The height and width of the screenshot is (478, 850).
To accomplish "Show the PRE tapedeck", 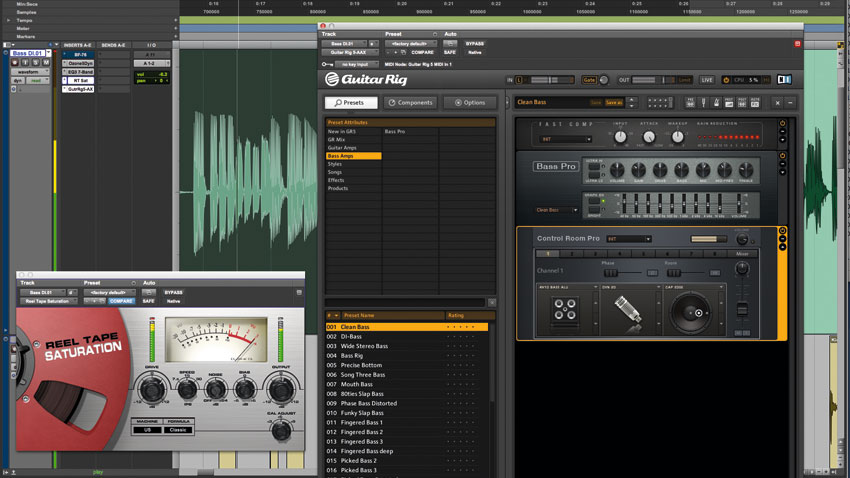I will [690, 102].
